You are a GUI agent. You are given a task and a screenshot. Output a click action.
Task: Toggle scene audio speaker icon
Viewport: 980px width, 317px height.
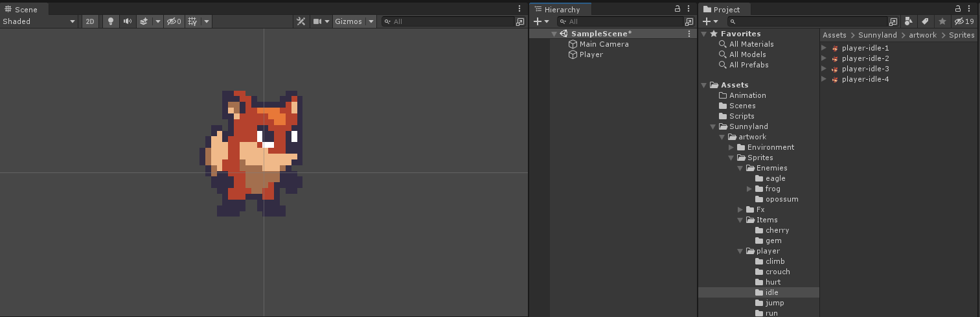[x=128, y=21]
